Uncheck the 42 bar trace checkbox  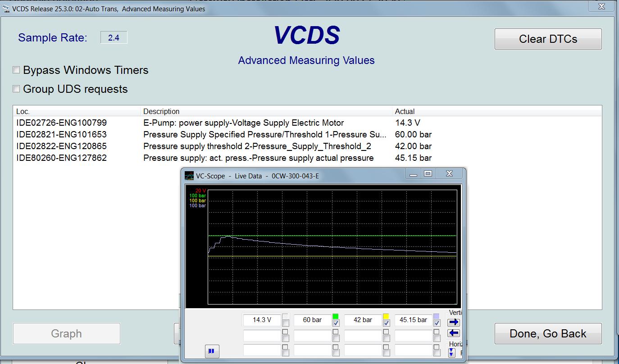(387, 323)
